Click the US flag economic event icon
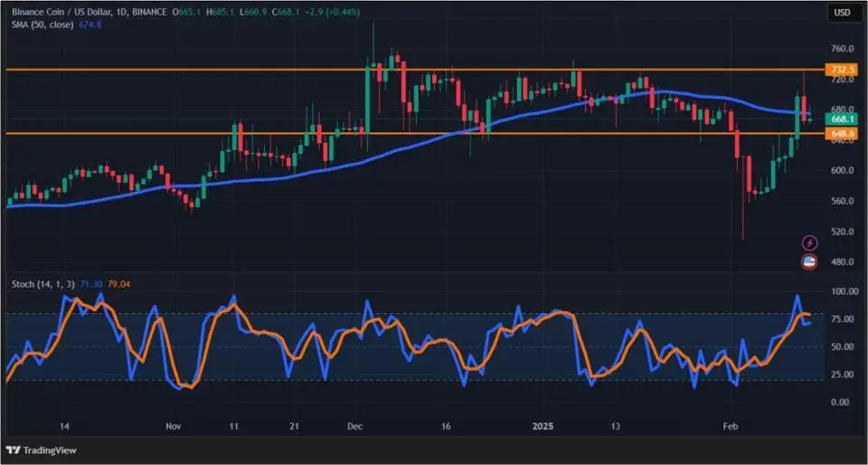 point(809,261)
